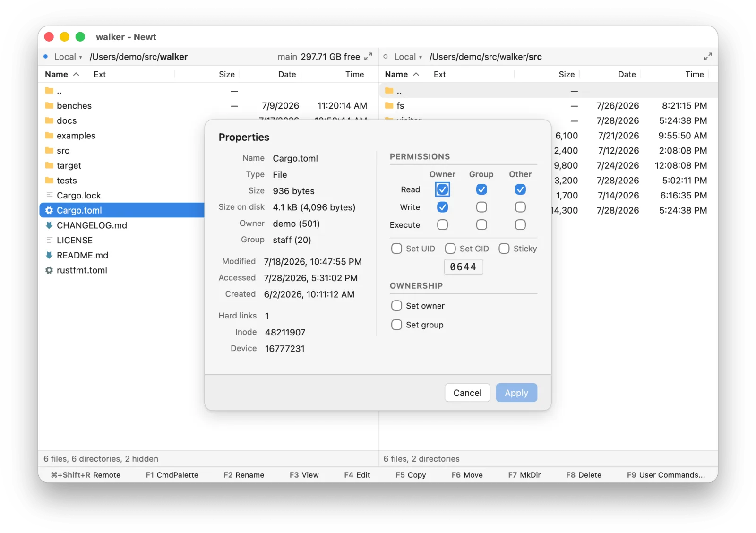Enable the Set UID checkbox
Image resolution: width=756 pixels, height=533 pixels.
point(396,249)
